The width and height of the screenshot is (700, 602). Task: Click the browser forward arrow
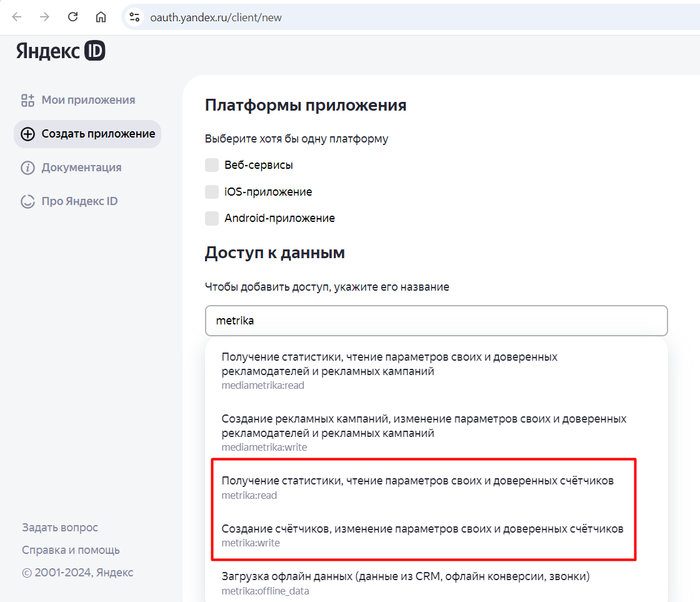[x=44, y=17]
